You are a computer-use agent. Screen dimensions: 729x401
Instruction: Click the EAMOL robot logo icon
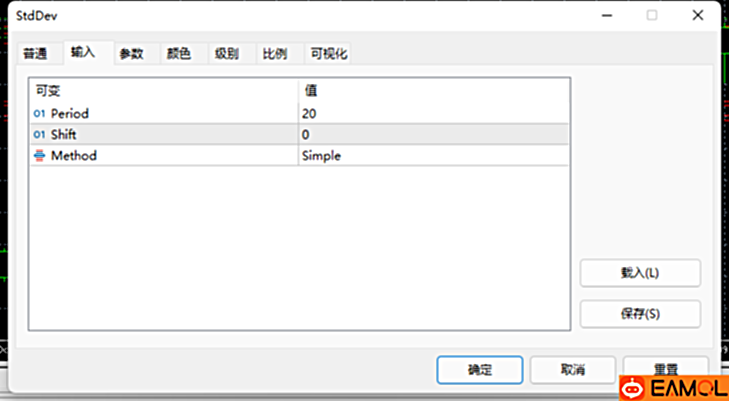pos(634,388)
